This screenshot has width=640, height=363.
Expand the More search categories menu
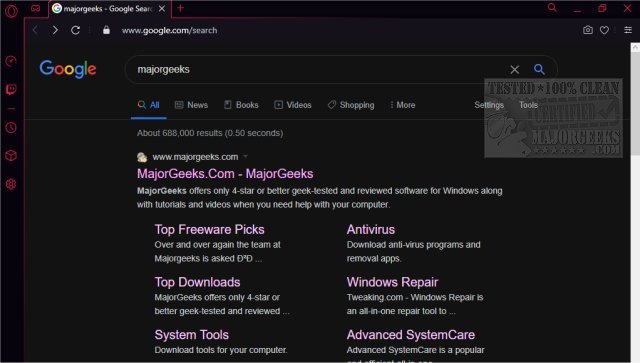tap(402, 105)
